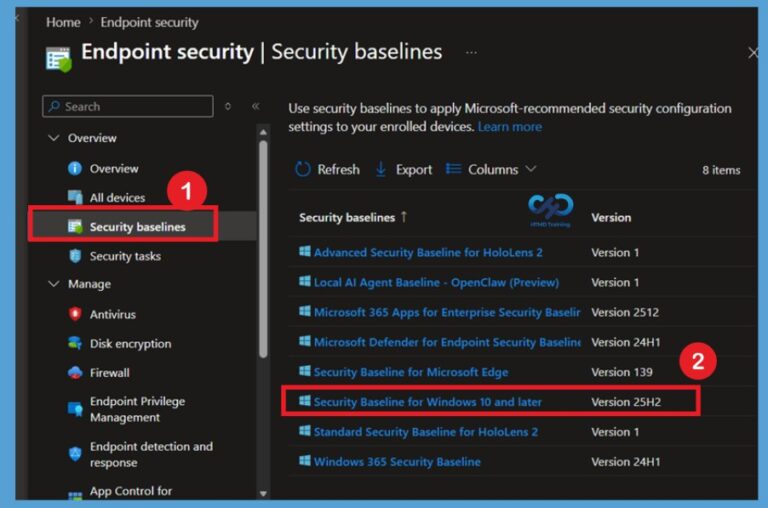Image resolution: width=768 pixels, height=508 pixels.
Task: Open Advanced Security Baseline for HoloLens 2
Action: 428,252
